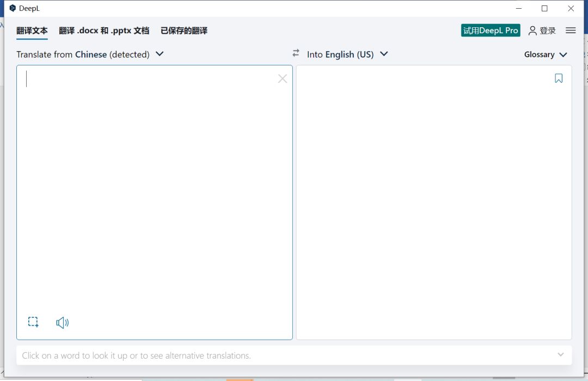Expand the dictionary bar chevron at bottom
This screenshot has height=381, width=588.
click(560, 354)
